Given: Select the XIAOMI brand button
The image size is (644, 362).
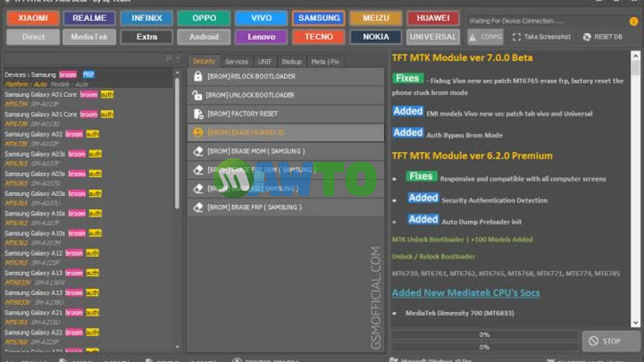Looking at the screenshot, I should click(33, 18).
